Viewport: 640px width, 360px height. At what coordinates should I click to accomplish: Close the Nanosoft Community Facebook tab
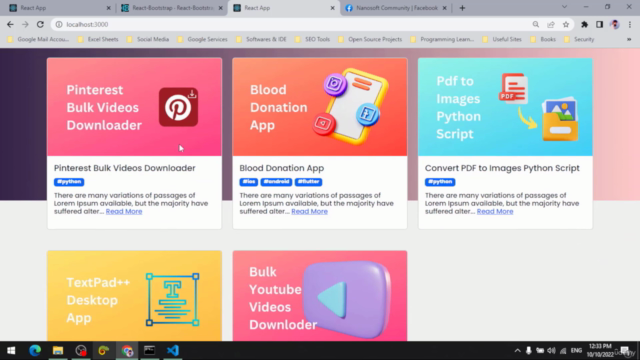click(444, 8)
